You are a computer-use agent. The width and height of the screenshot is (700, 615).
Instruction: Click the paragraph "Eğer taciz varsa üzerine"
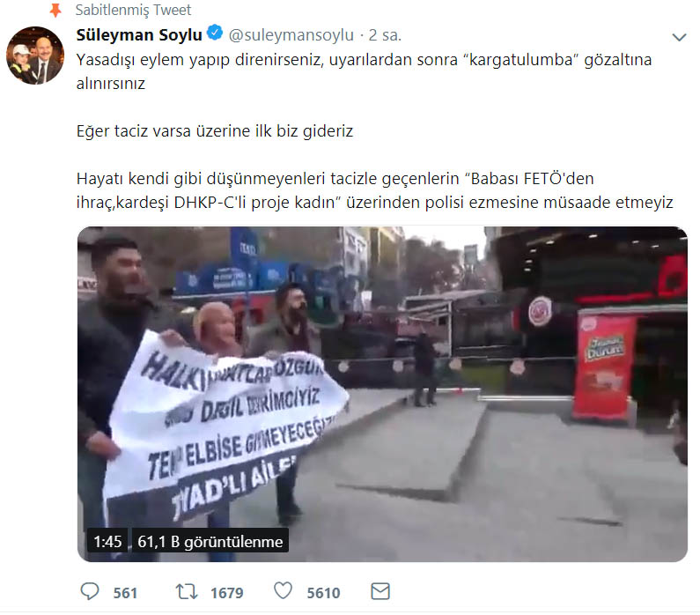[215, 131]
